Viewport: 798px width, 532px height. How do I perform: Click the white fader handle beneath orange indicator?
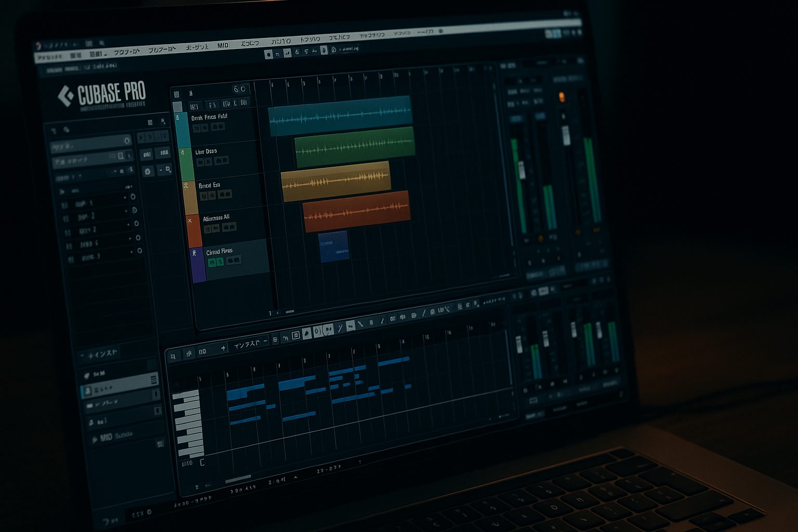[566, 136]
